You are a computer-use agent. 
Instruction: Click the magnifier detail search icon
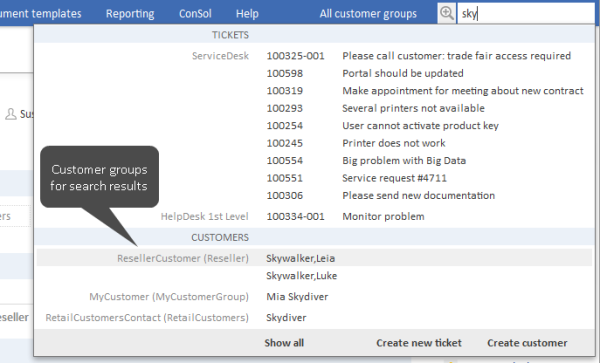coord(447,13)
